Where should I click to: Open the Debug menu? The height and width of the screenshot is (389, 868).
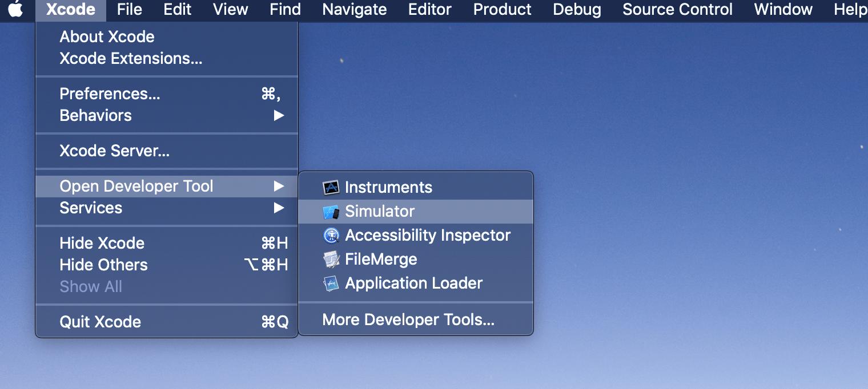coord(577,10)
